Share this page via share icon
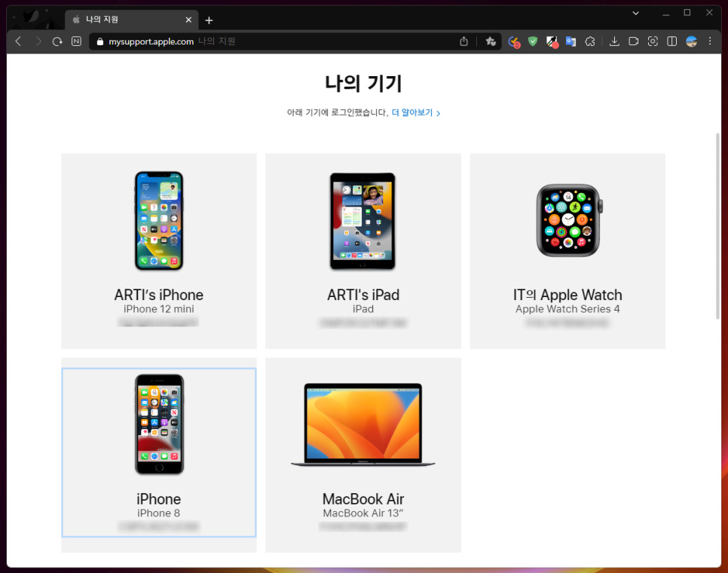This screenshot has width=728, height=573. (463, 41)
